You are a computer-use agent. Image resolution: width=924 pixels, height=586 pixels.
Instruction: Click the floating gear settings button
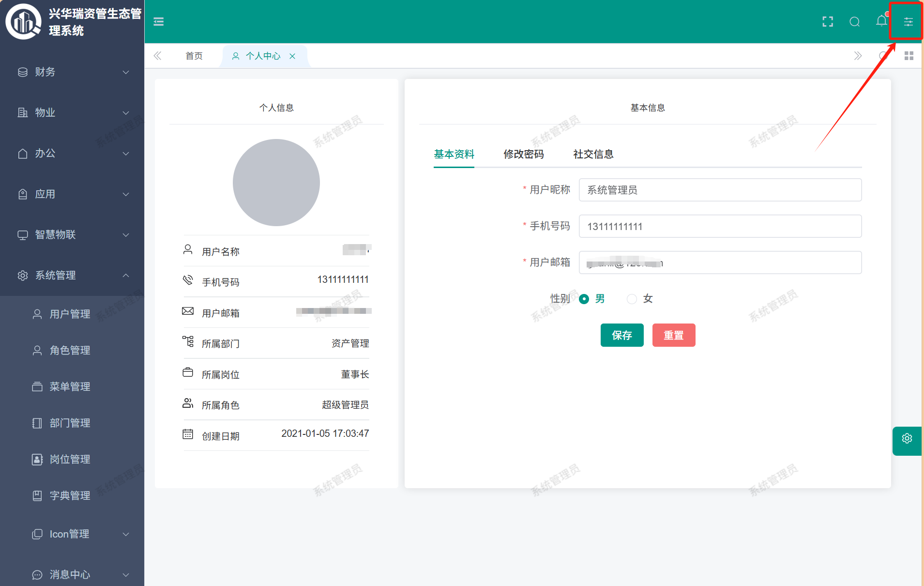pos(907,439)
